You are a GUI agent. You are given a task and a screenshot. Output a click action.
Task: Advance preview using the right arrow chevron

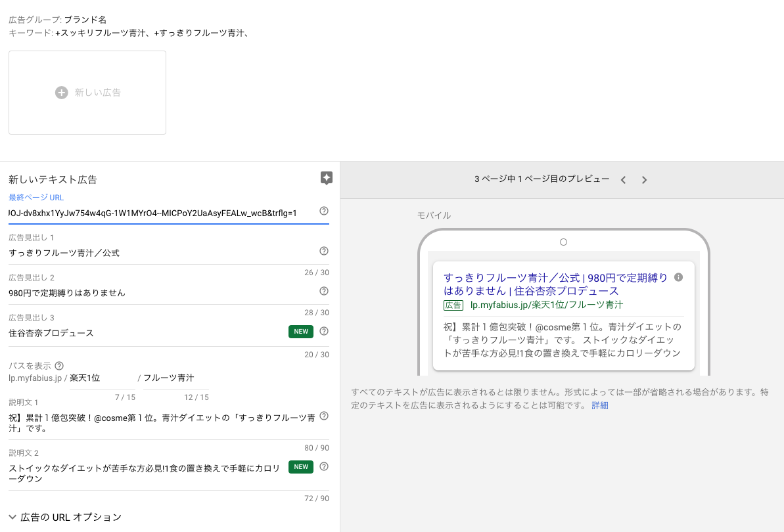click(644, 179)
